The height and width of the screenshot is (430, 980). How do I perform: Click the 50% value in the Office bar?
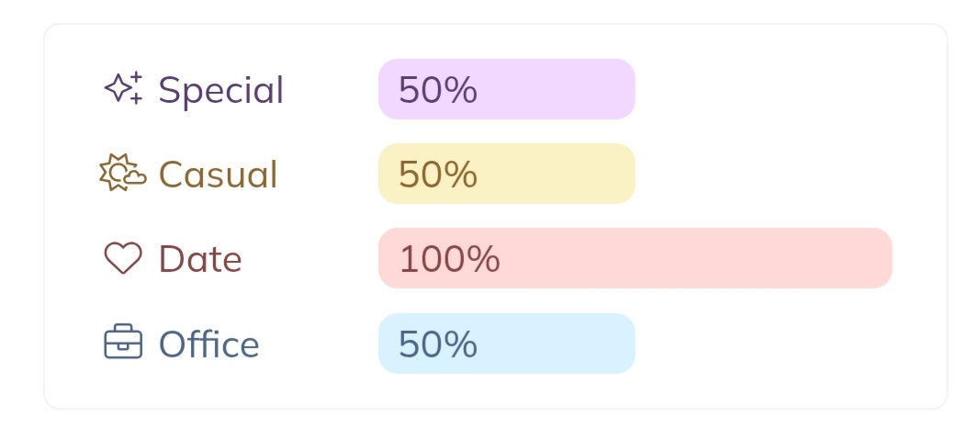coord(438,345)
